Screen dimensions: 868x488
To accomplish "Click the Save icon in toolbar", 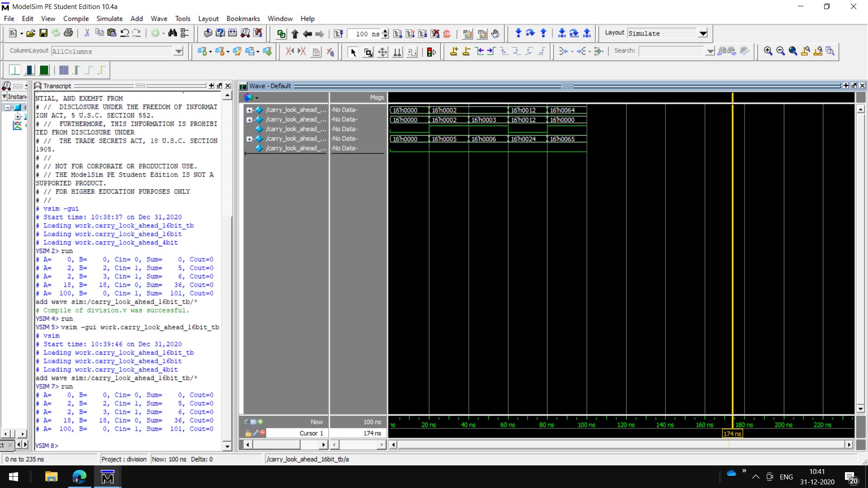I will [43, 33].
